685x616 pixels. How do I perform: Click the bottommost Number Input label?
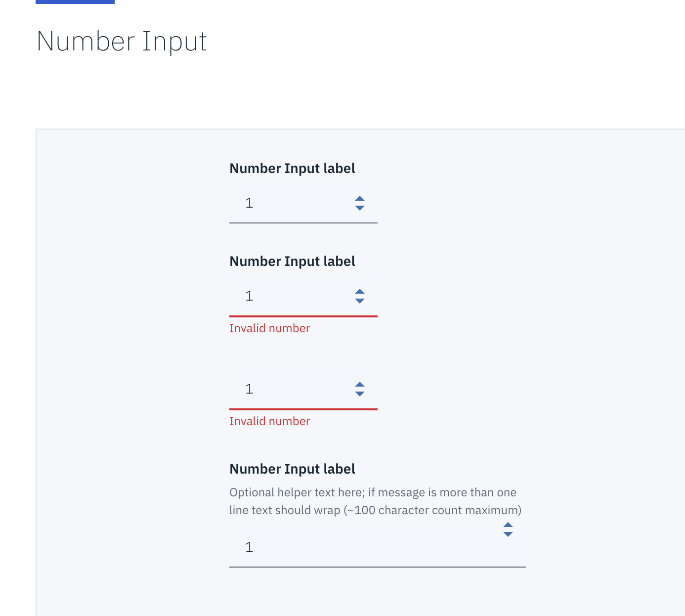point(292,469)
